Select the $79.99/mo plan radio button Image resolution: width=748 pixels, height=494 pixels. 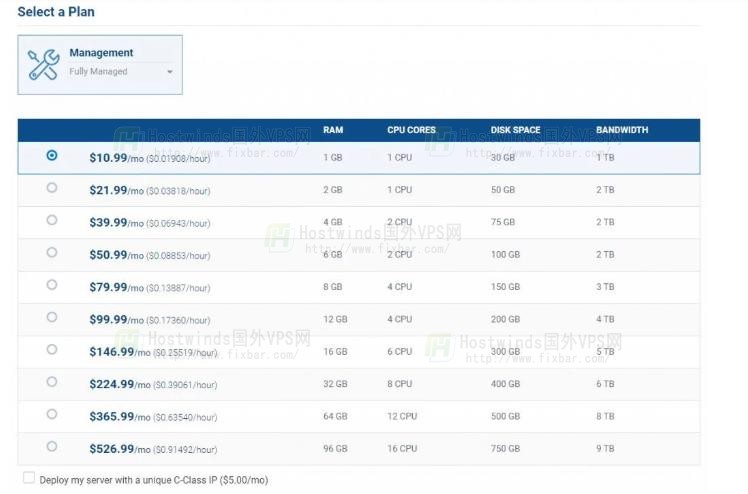(52, 285)
